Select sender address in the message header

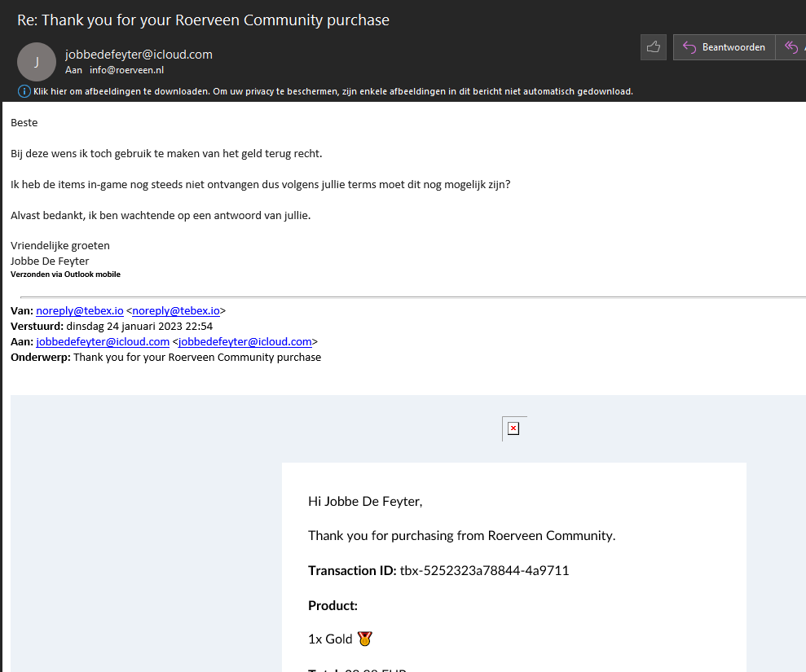(139, 55)
